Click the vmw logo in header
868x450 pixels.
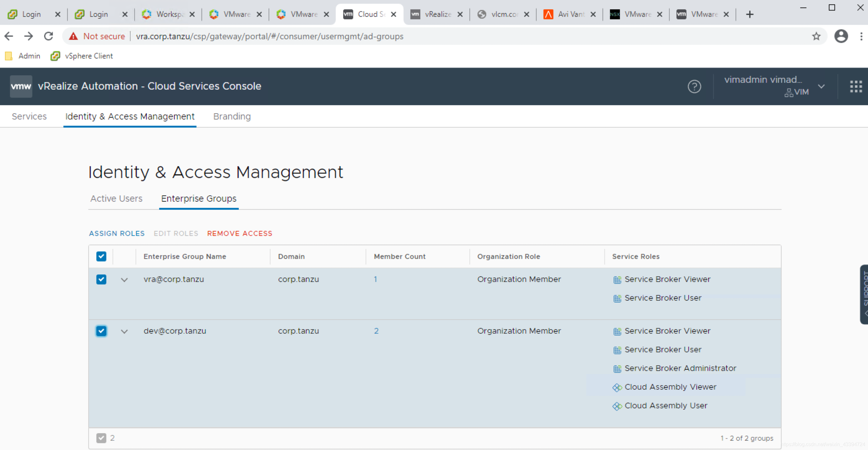[21, 86]
